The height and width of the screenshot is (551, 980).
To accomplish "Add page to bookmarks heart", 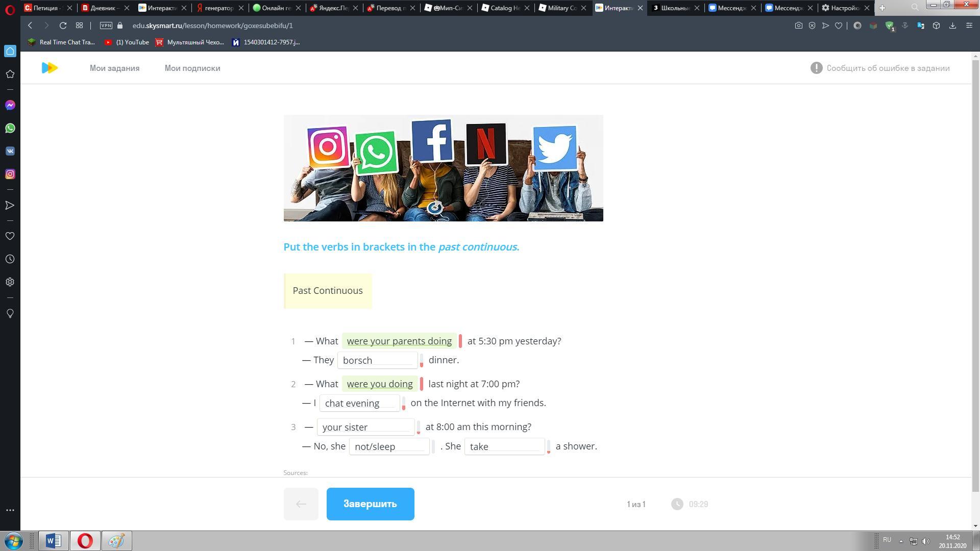I will coord(838,26).
